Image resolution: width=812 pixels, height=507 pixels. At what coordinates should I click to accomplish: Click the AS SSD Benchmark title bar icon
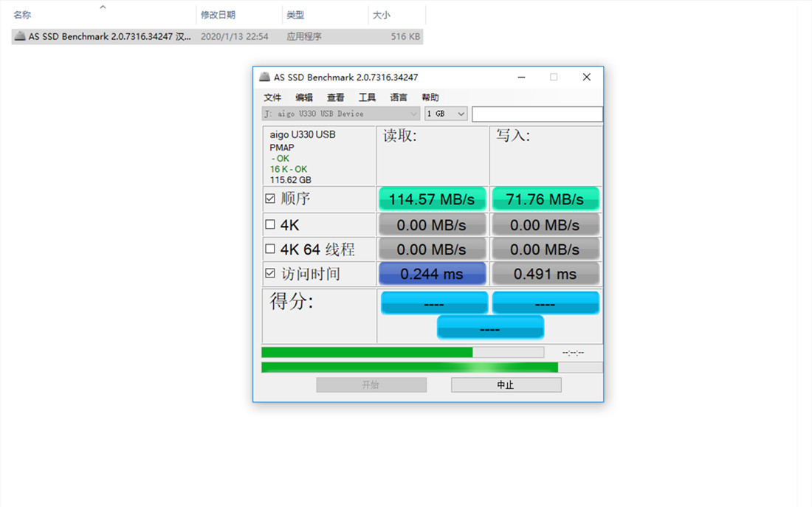click(x=264, y=77)
